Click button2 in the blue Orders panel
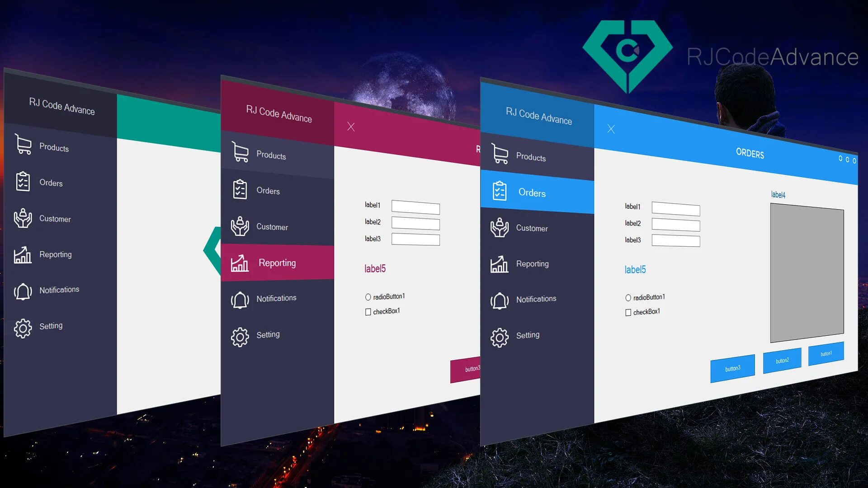868x488 pixels. point(782,359)
